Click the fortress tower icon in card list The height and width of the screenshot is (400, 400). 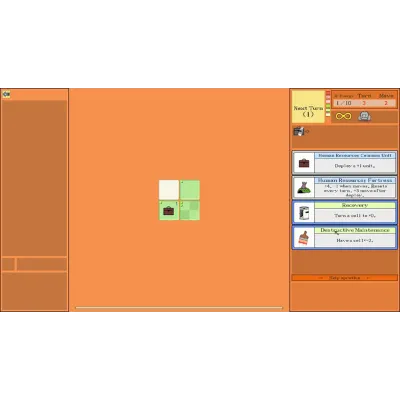[x=304, y=188]
